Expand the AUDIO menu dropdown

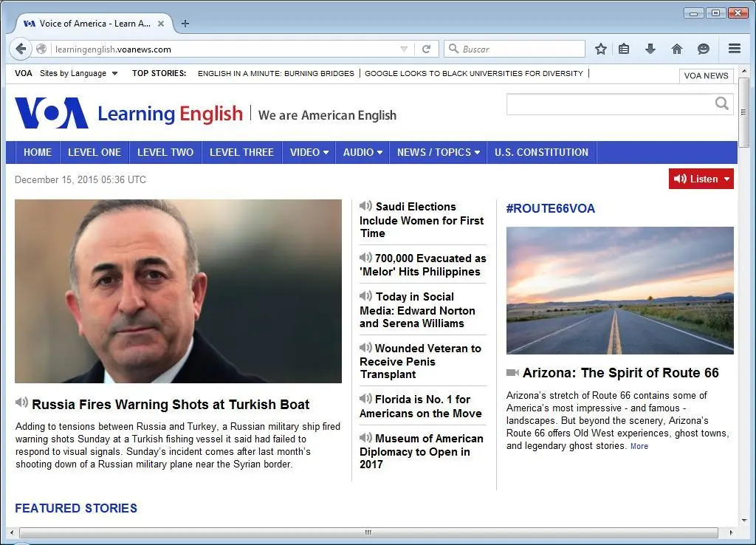point(362,152)
